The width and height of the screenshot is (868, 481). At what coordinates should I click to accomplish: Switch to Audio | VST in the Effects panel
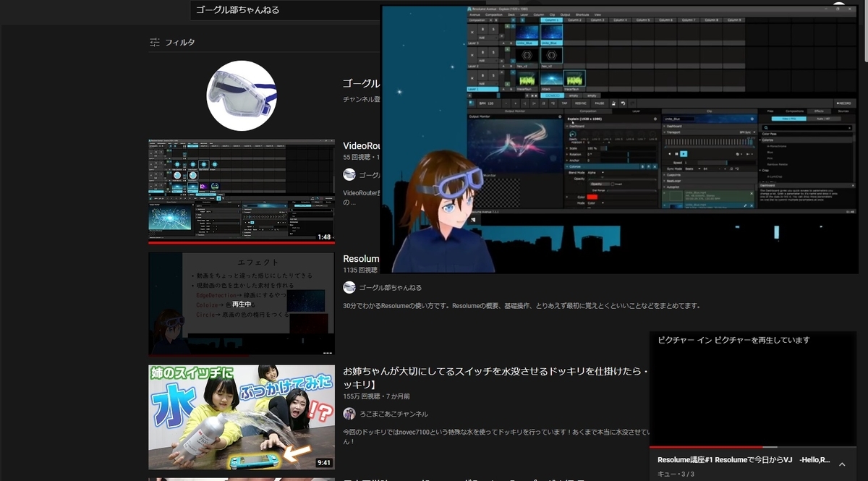(825, 118)
